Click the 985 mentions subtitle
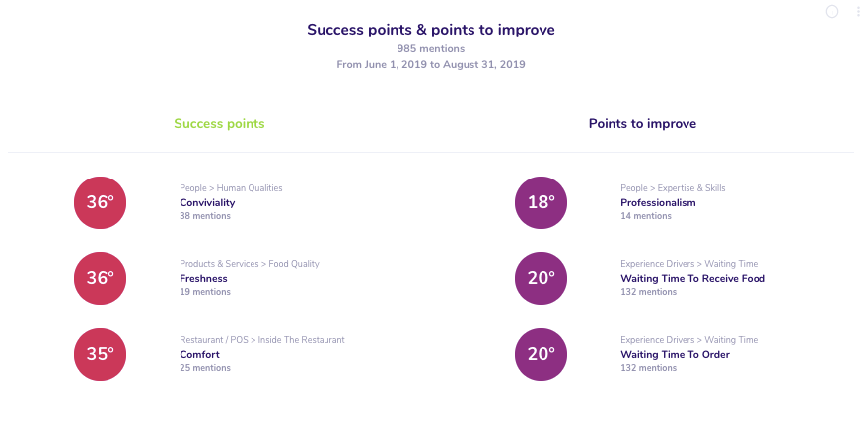The height and width of the screenshot is (429, 868). click(431, 48)
